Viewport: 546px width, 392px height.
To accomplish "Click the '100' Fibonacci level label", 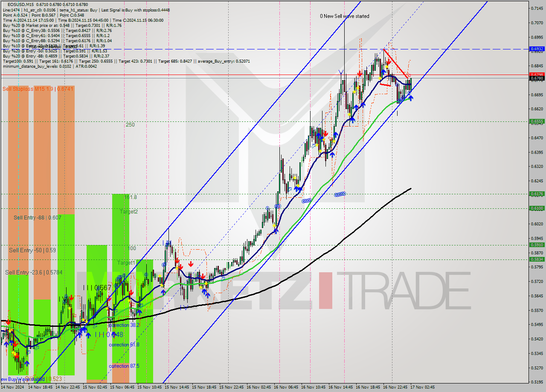I will (x=132, y=248).
